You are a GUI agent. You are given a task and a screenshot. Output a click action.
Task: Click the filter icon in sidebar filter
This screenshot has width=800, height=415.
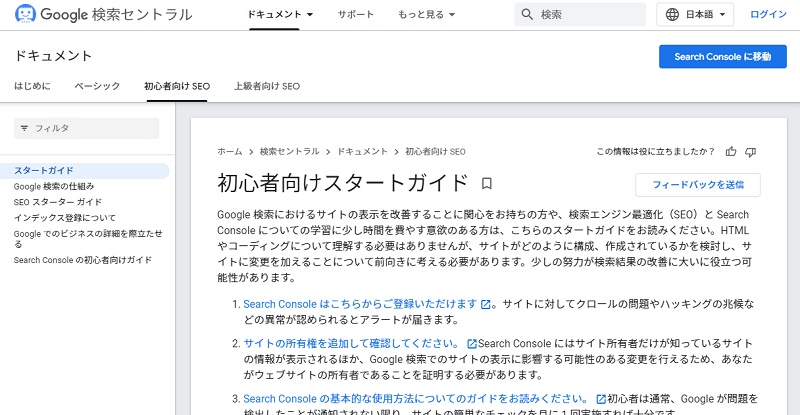tap(24, 128)
